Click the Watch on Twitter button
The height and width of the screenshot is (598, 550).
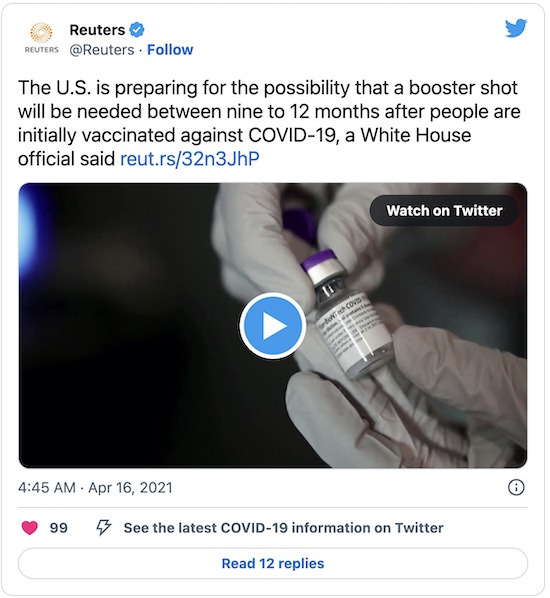tap(444, 211)
